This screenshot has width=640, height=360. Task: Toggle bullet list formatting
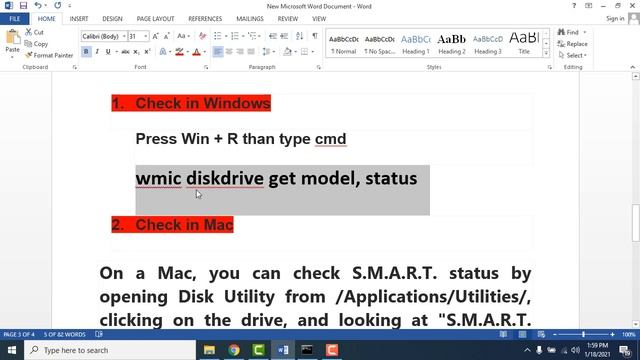[218, 36]
